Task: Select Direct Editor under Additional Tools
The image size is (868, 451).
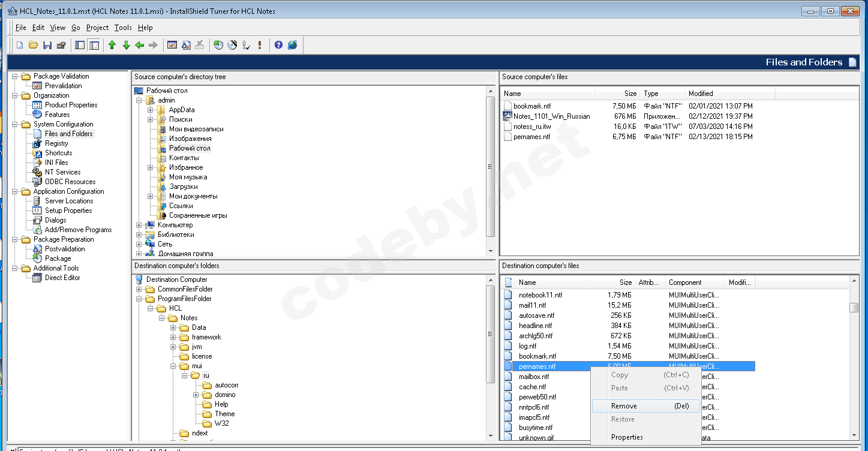Action: (62, 278)
